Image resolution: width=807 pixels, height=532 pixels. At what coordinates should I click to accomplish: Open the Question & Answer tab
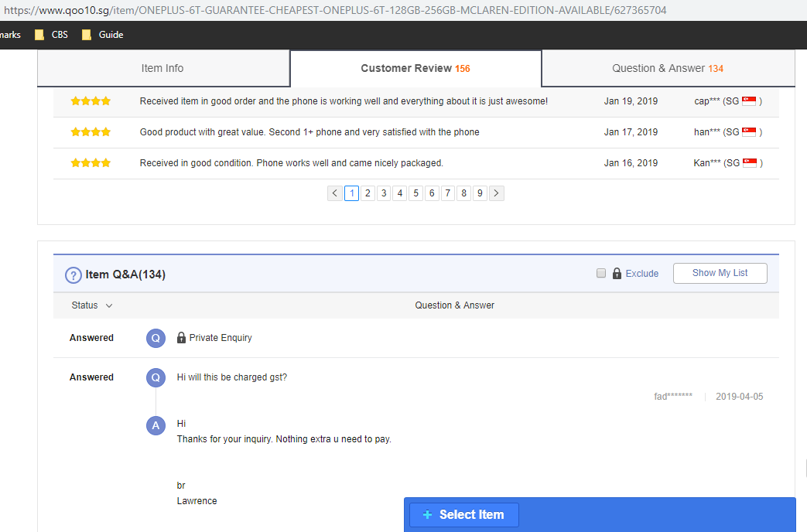pyautogui.click(x=668, y=68)
